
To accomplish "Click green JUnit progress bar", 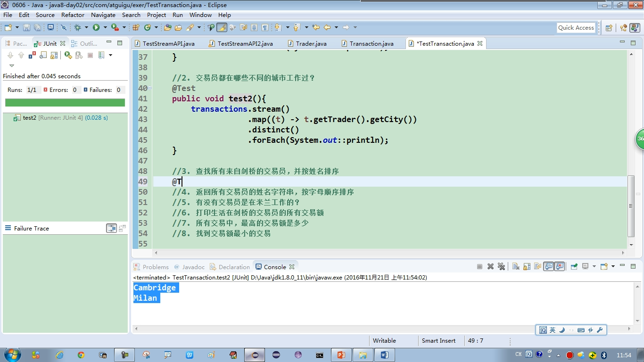I will [x=65, y=102].
